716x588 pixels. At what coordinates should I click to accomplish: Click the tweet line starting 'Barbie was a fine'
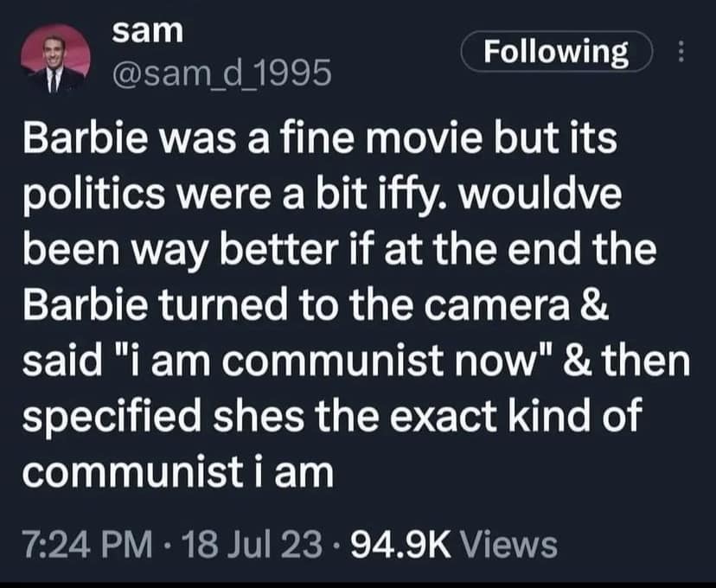click(x=320, y=139)
